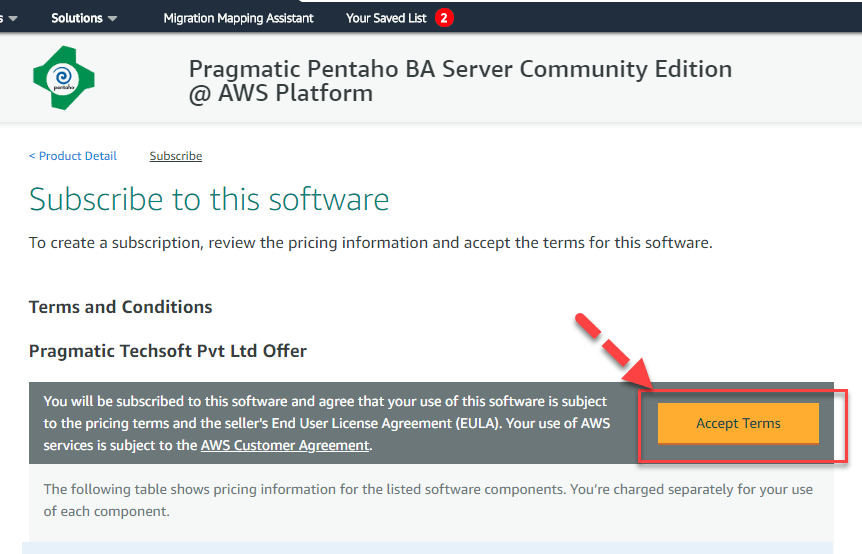Click the pricing information table description
The width and height of the screenshot is (862, 554).
[428, 500]
